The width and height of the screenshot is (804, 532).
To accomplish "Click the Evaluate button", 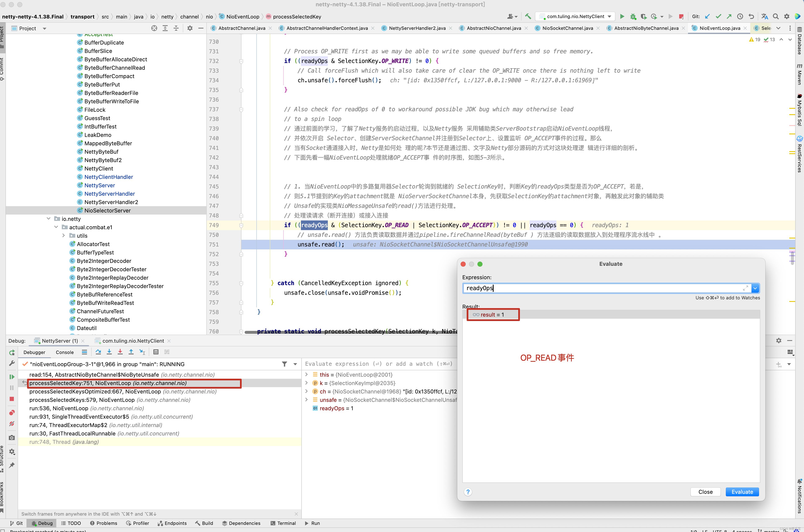I will click(742, 492).
